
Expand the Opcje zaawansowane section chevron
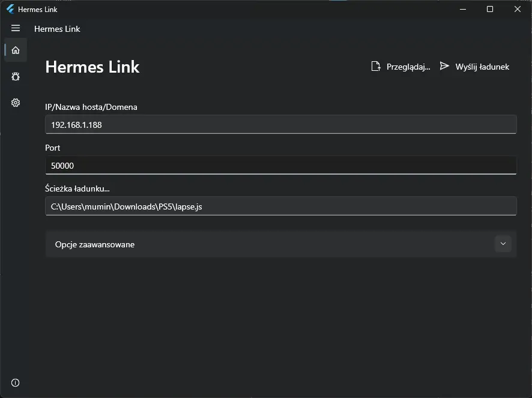coord(503,244)
